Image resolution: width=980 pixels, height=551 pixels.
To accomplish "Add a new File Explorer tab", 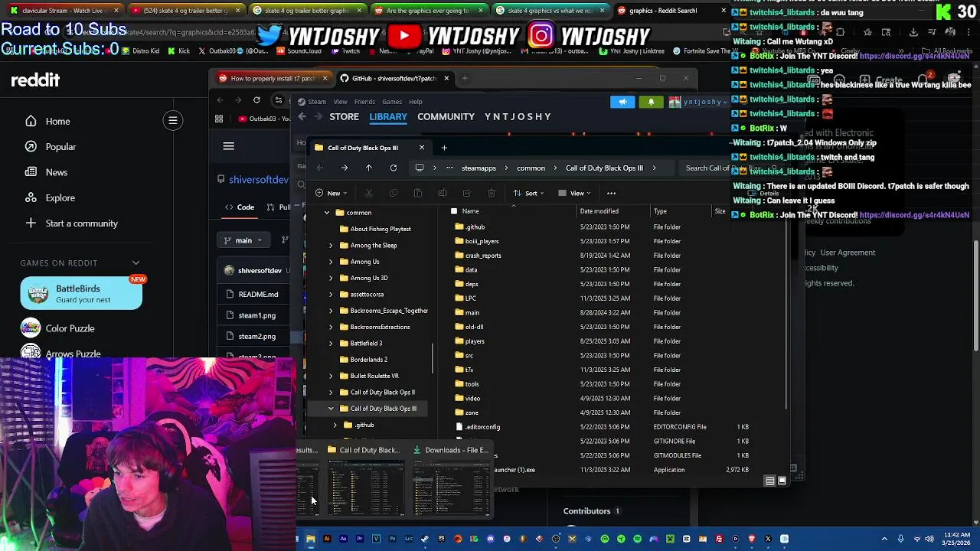I will (x=444, y=148).
